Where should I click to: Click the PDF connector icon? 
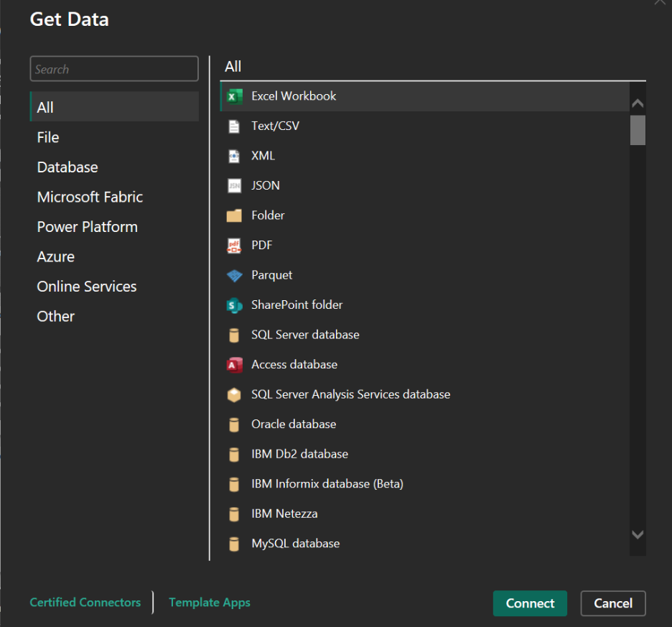tap(234, 246)
